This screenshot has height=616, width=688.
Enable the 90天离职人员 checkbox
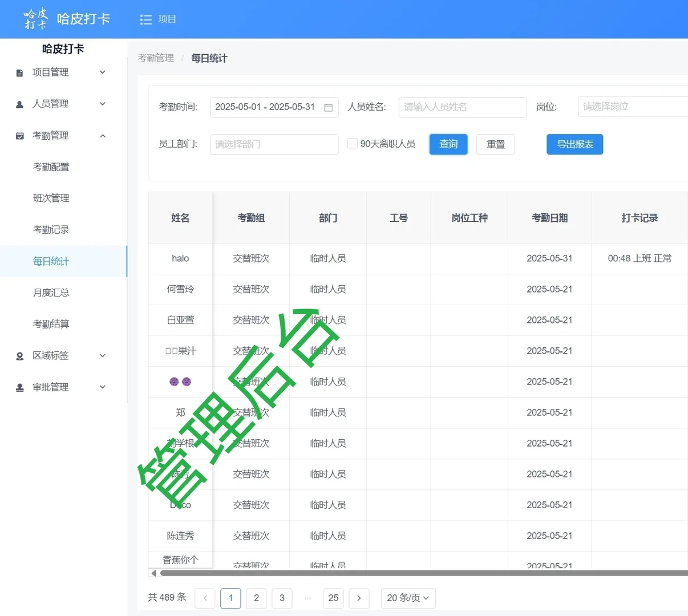353,143
